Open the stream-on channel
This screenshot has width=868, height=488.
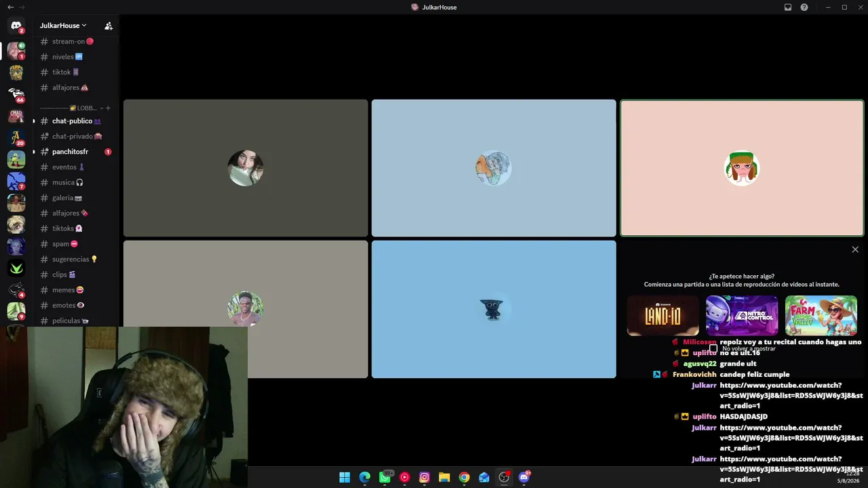click(x=74, y=41)
